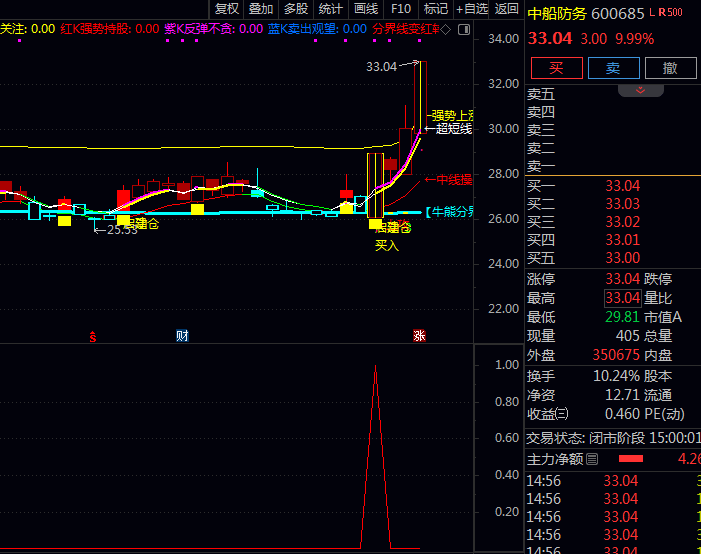The width and height of the screenshot is (701, 554).
Task: Click the stock name 中船防务
Action: click(557, 13)
